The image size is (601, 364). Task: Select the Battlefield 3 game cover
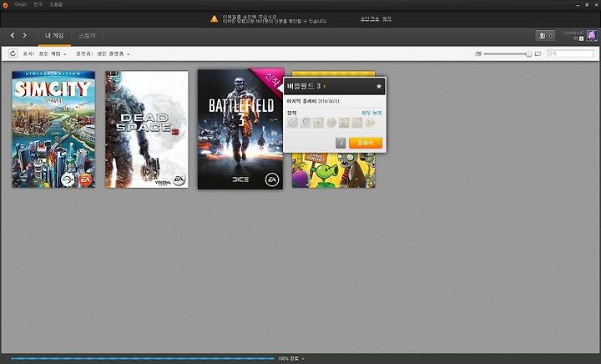pos(240,129)
